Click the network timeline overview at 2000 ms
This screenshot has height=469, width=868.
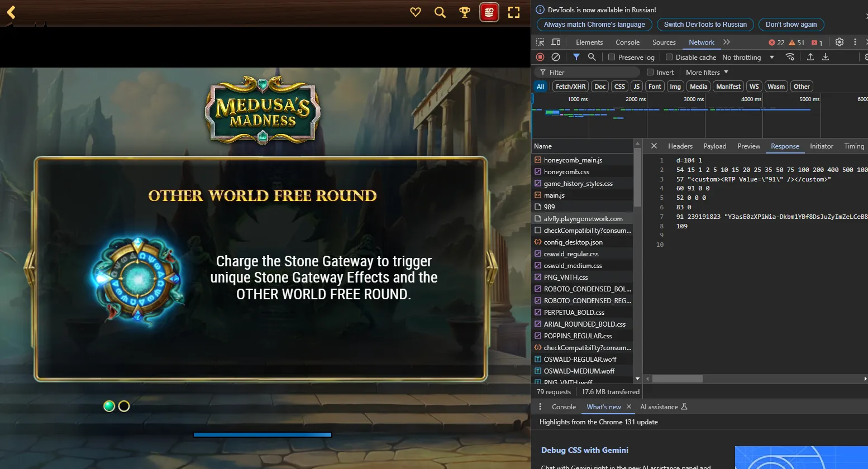pos(646,116)
